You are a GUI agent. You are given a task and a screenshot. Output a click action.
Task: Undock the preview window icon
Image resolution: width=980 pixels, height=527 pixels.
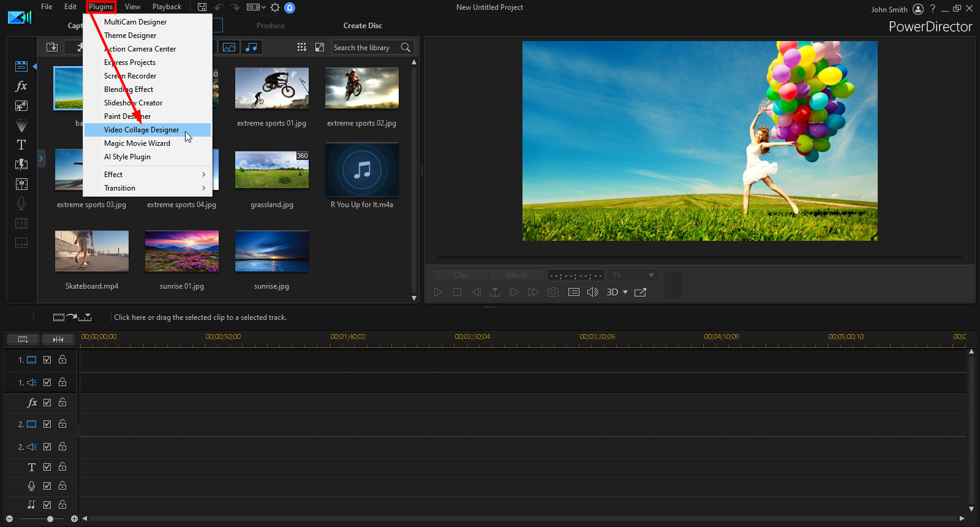point(641,292)
